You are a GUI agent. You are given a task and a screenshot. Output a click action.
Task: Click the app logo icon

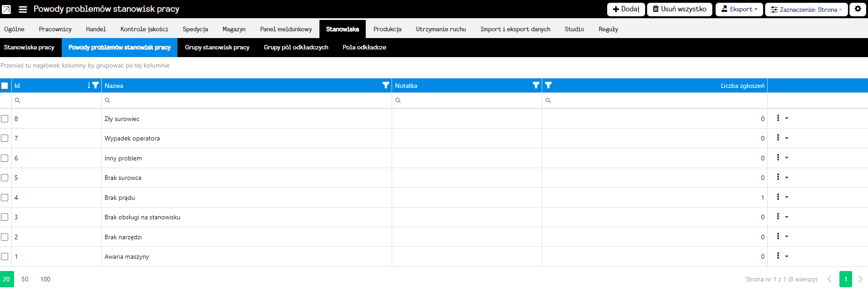[x=6, y=9]
